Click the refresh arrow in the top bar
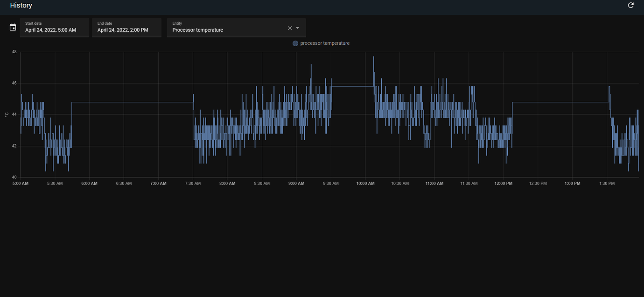644x297 pixels. (x=630, y=5)
